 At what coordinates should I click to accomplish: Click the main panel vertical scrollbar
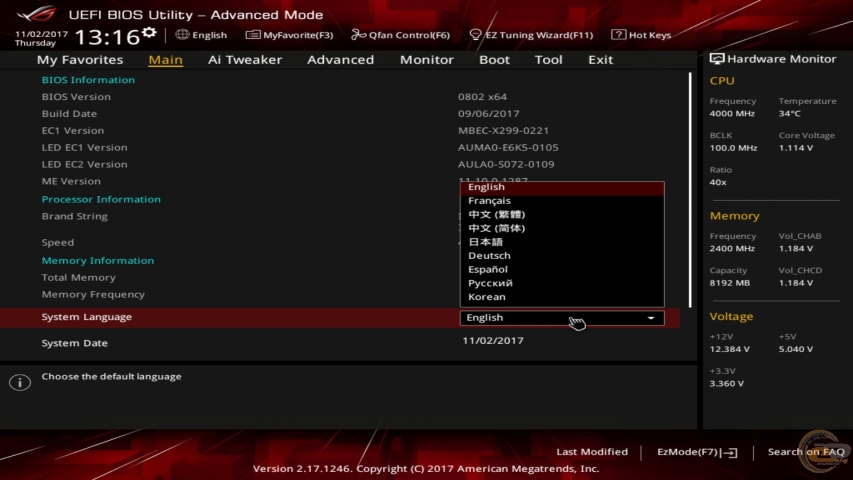tap(690, 190)
